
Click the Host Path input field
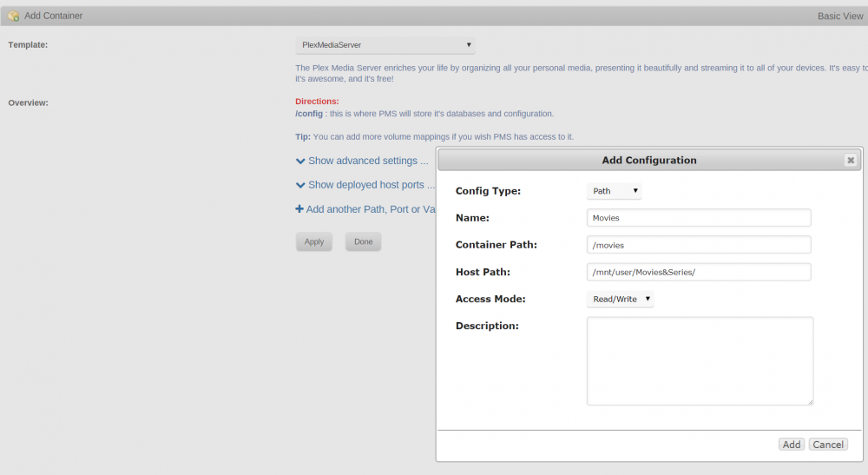[699, 272]
